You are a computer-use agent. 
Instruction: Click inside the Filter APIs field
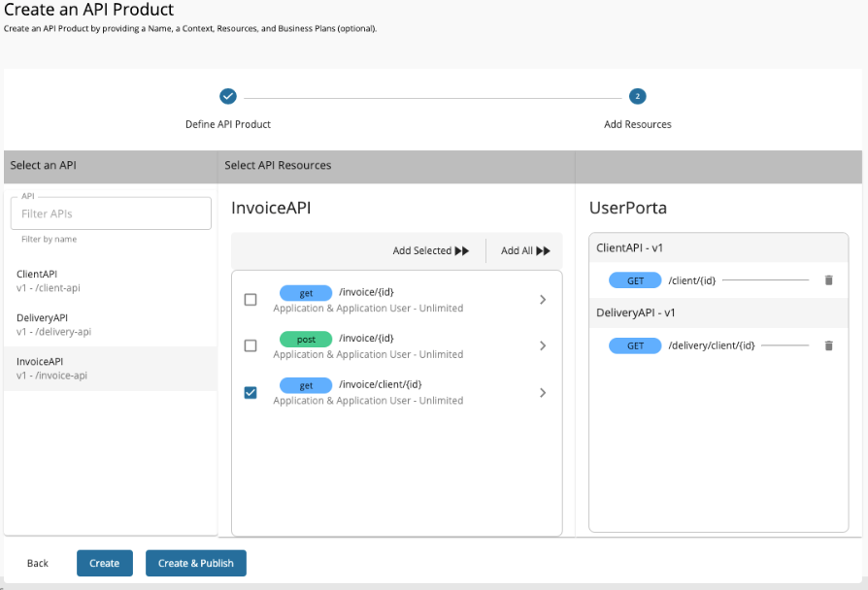point(110,213)
